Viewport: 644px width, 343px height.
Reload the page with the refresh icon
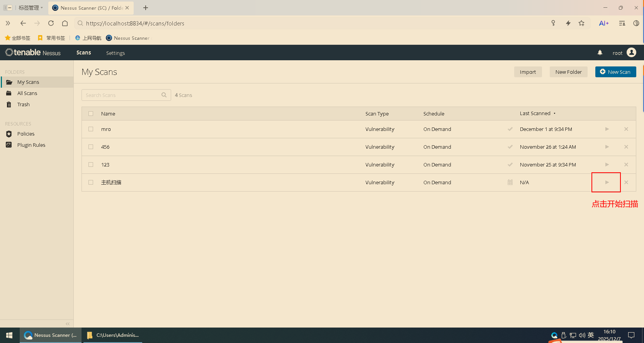tap(51, 23)
